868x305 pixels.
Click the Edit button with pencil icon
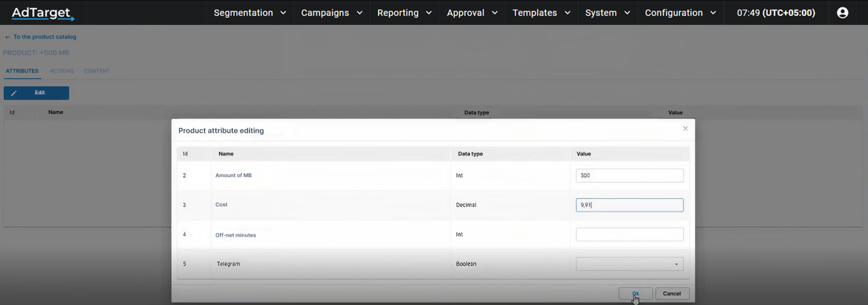pyautogui.click(x=36, y=93)
